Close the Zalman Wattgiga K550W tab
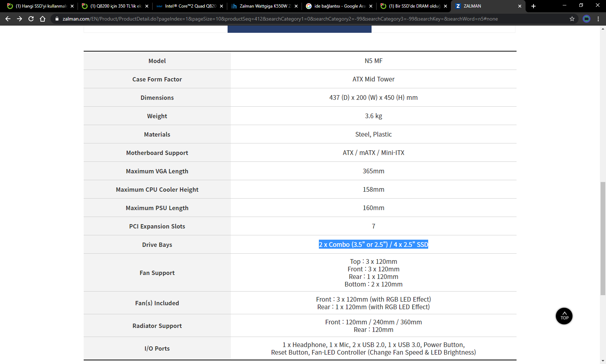Image resolution: width=606 pixels, height=364 pixels. 296,6
